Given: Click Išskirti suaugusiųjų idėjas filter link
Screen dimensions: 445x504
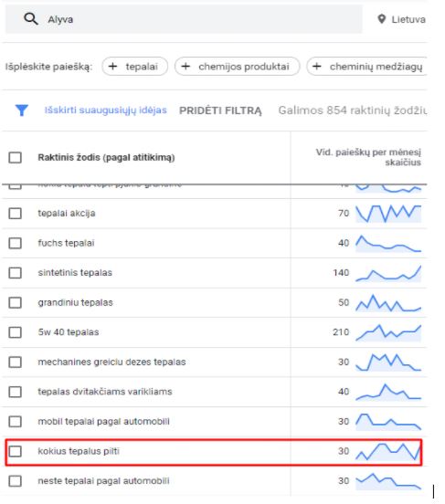Looking at the screenshot, I should coord(105,110).
